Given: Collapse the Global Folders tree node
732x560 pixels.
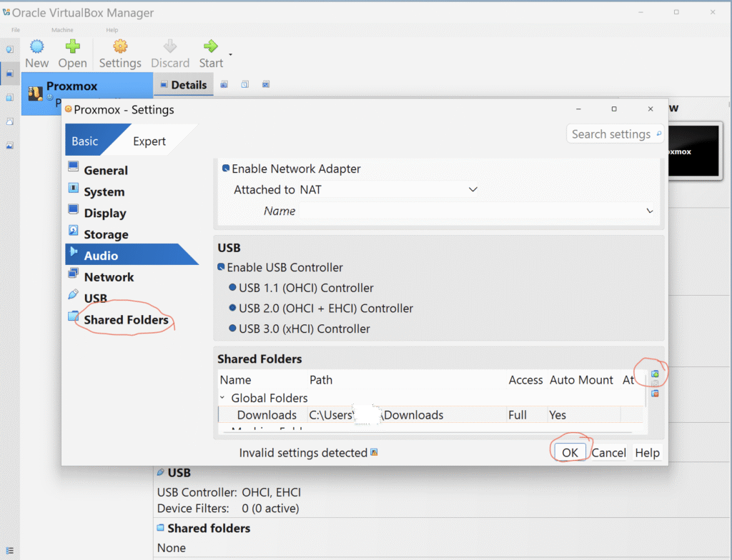Looking at the screenshot, I should click(224, 398).
